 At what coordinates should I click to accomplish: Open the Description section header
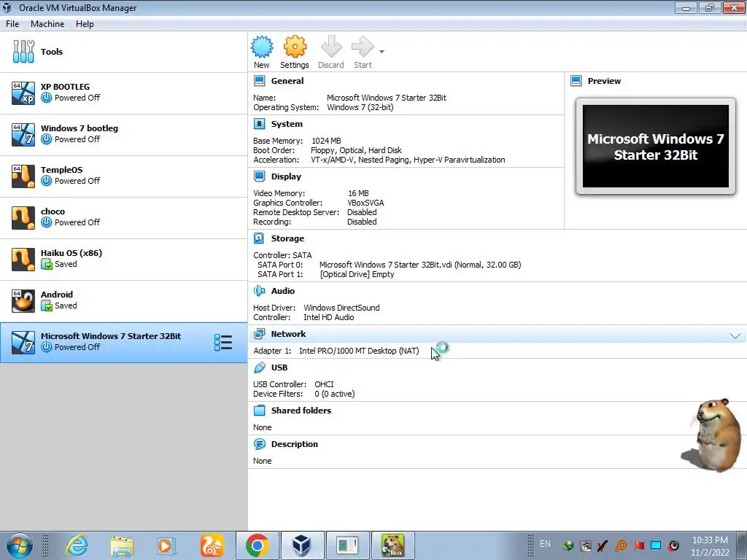pos(295,444)
